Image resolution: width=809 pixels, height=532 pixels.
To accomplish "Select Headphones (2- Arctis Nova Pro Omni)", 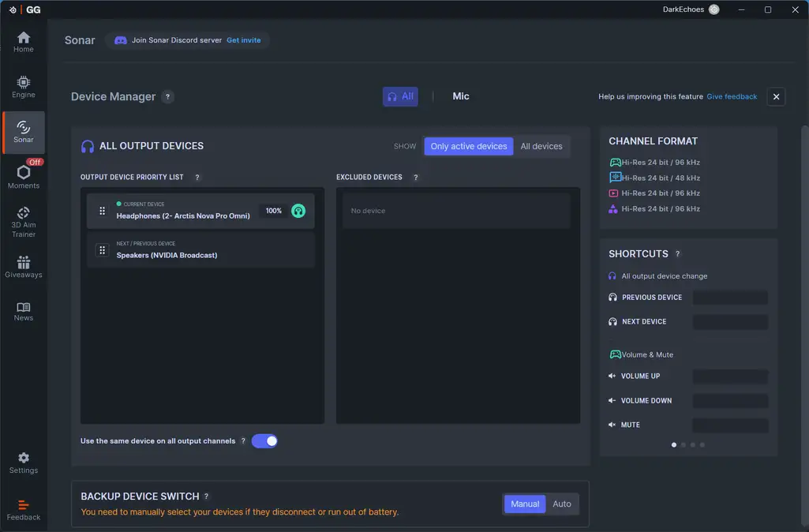I will click(200, 211).
